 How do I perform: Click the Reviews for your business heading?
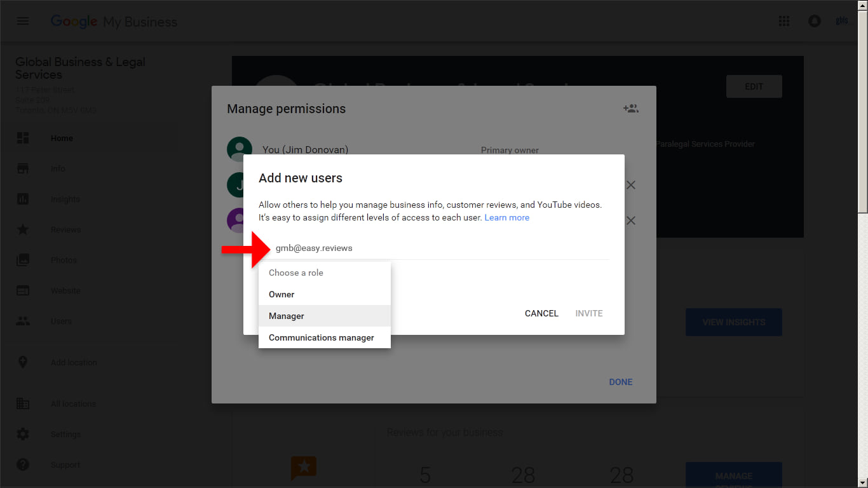pos(445,432)
